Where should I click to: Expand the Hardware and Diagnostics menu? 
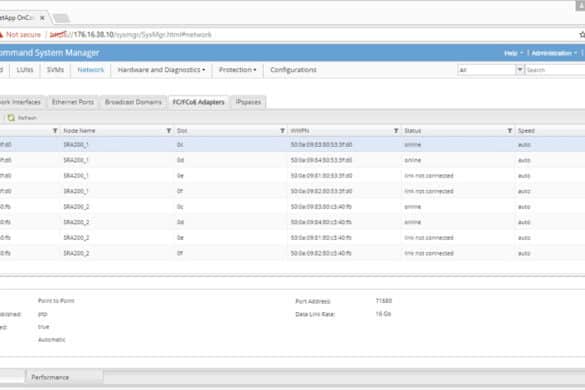(161, 70)
